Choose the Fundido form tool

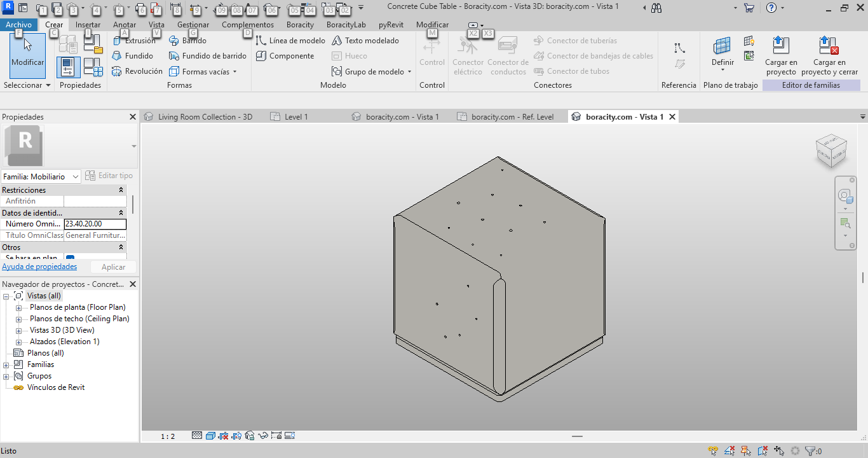pos(132,56)
